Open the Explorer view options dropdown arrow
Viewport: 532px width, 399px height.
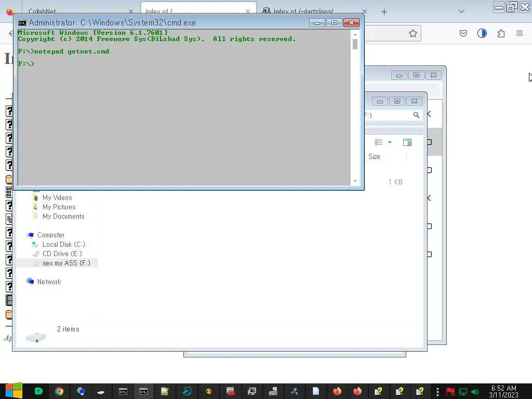pos(390,142)
